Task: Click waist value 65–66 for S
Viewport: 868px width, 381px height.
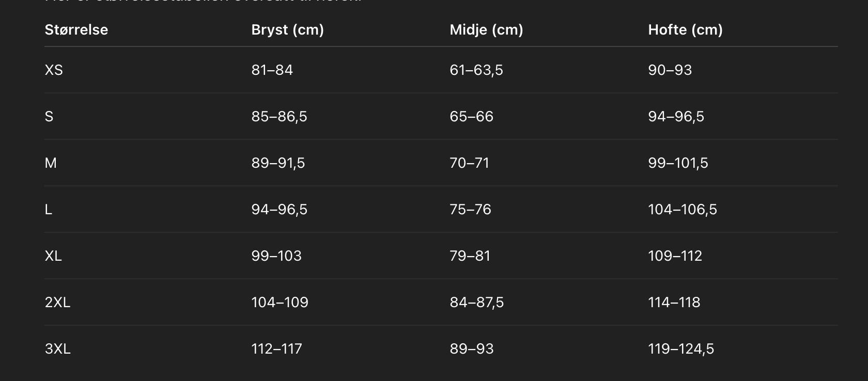Action: 471,117
